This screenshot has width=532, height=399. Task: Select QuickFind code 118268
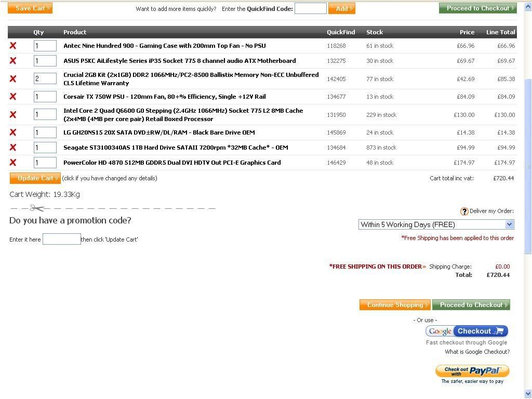(336, 46)
